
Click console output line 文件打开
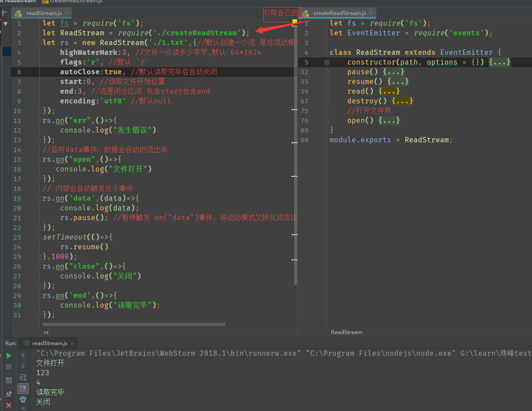[50, 363]
